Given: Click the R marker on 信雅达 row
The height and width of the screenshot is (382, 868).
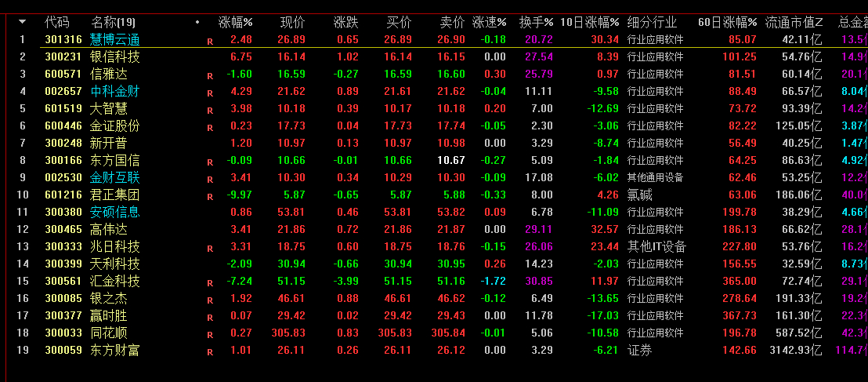Looking at the screenshot, I should coord(210,75).
